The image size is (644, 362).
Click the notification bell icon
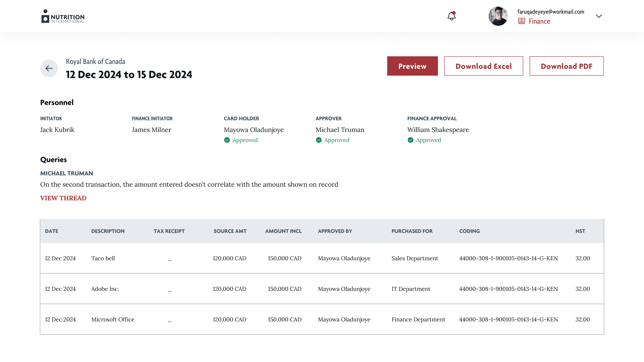[451, 16]
